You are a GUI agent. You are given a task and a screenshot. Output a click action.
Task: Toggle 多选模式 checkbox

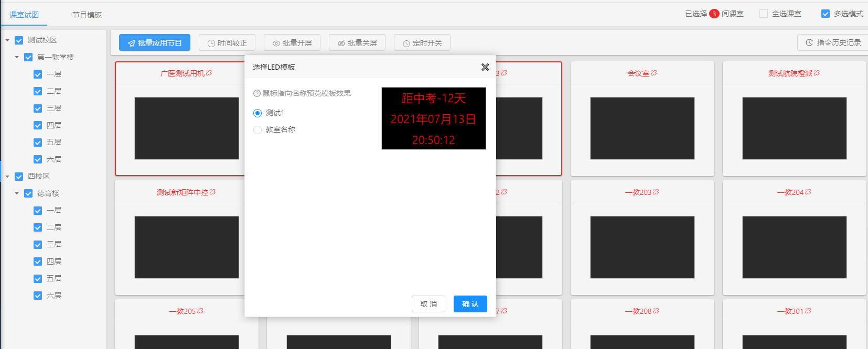click(826, 14)
